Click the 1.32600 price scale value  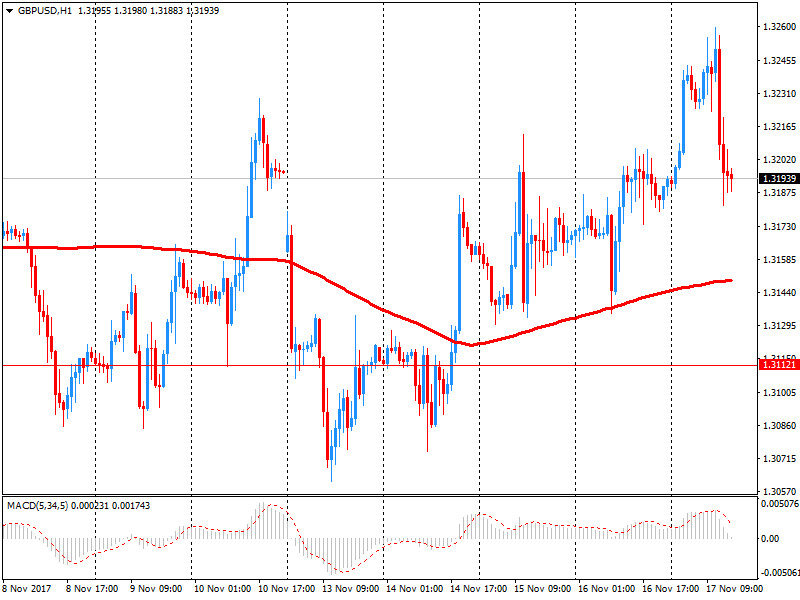[x=779, y=27]
